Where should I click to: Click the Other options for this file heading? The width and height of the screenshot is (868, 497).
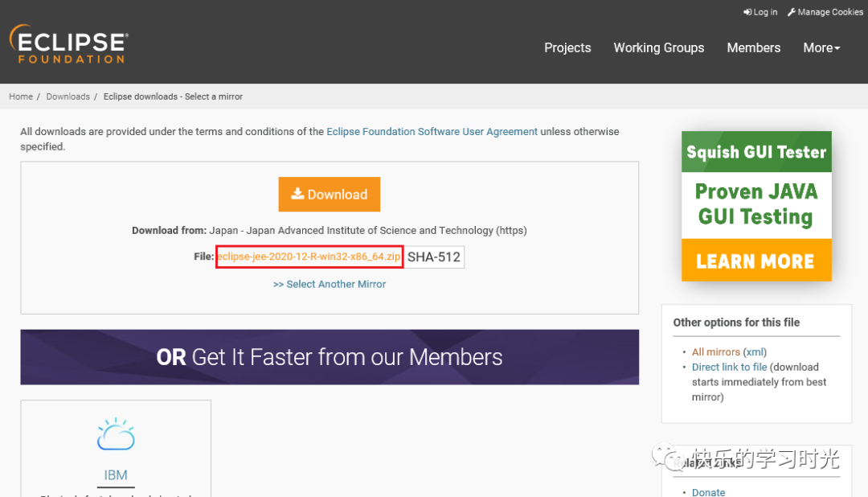[736, 322]
